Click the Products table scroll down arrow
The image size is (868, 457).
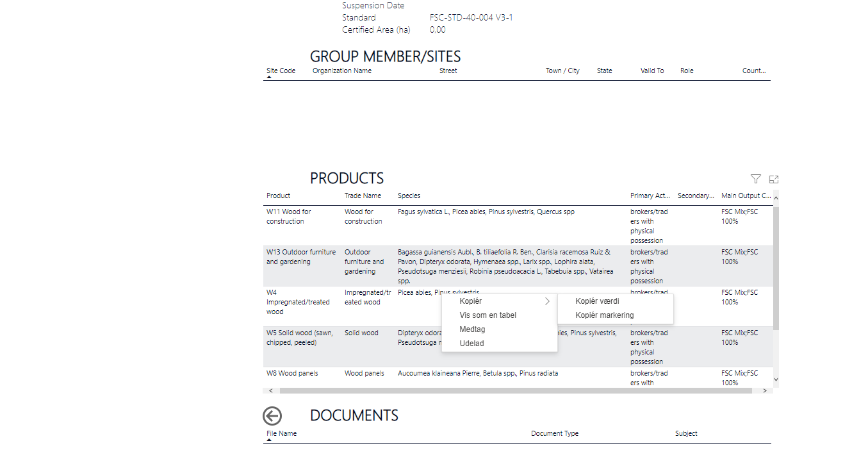click(776, 379)
